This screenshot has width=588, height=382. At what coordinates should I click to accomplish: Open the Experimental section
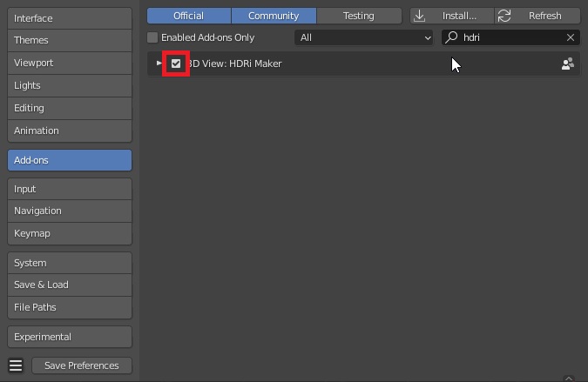click(x=70, y=337)
